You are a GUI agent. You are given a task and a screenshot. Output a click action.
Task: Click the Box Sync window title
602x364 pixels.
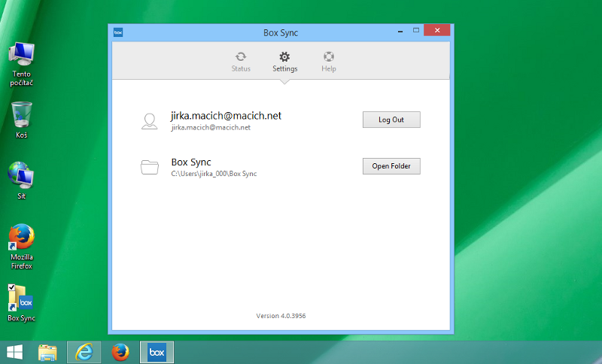(x=281, y=33)
